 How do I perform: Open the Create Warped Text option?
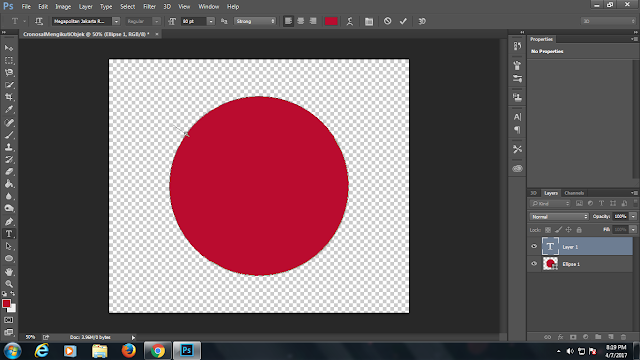tap(350, 21)
